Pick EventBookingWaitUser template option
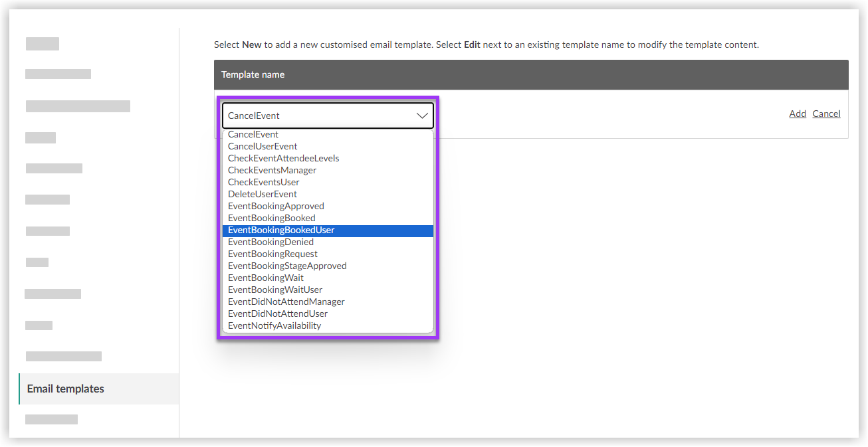The image size is (868, 447). tap(275, 290)
